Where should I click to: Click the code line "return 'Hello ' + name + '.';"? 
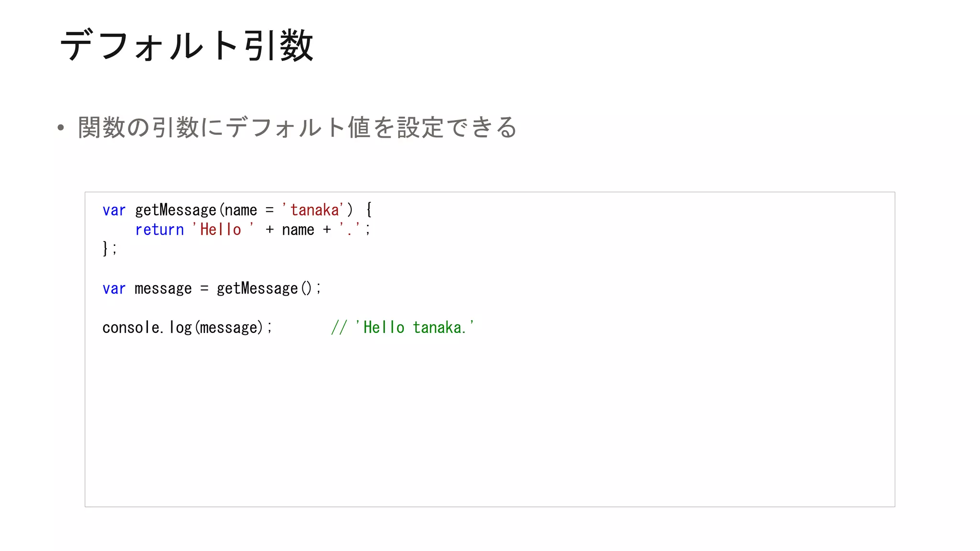coord(253,230)
